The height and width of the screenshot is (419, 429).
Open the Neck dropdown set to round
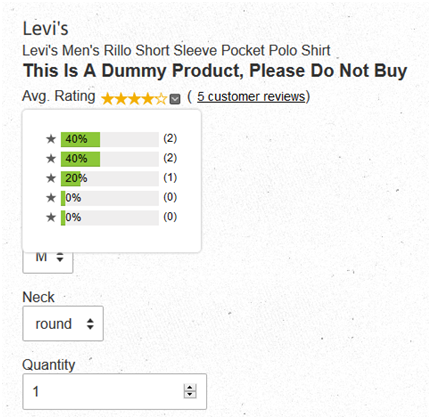point(63,324)
